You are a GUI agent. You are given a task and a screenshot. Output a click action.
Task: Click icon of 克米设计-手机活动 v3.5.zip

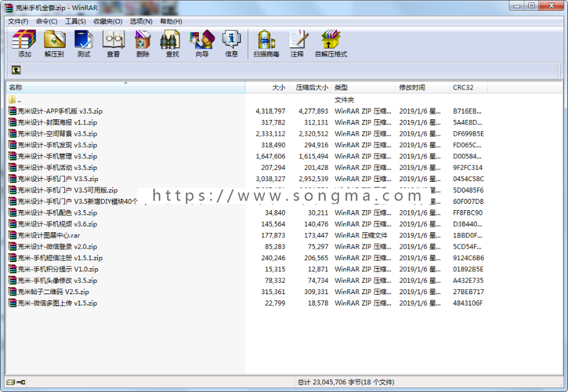tap(13, 167)
